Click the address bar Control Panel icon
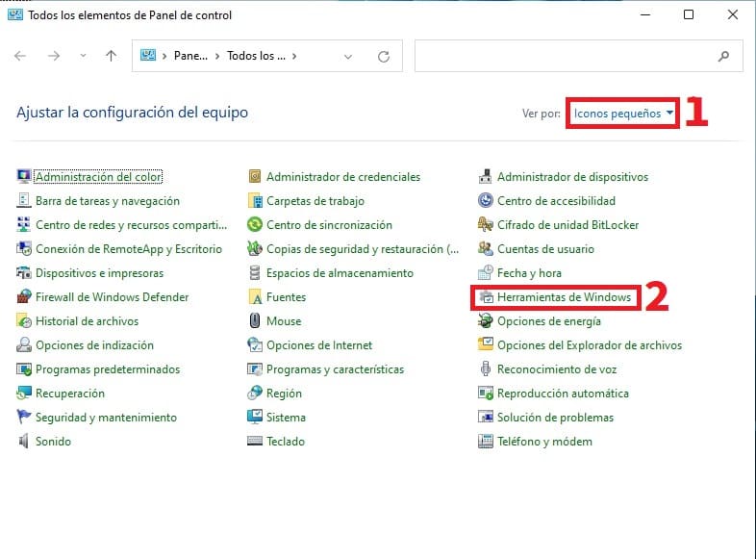This screenshot has width=756, height=559. point(148,56)
